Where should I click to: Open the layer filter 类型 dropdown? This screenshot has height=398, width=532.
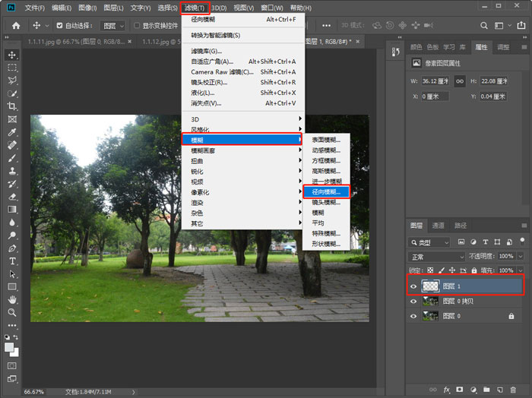point(429,242)
